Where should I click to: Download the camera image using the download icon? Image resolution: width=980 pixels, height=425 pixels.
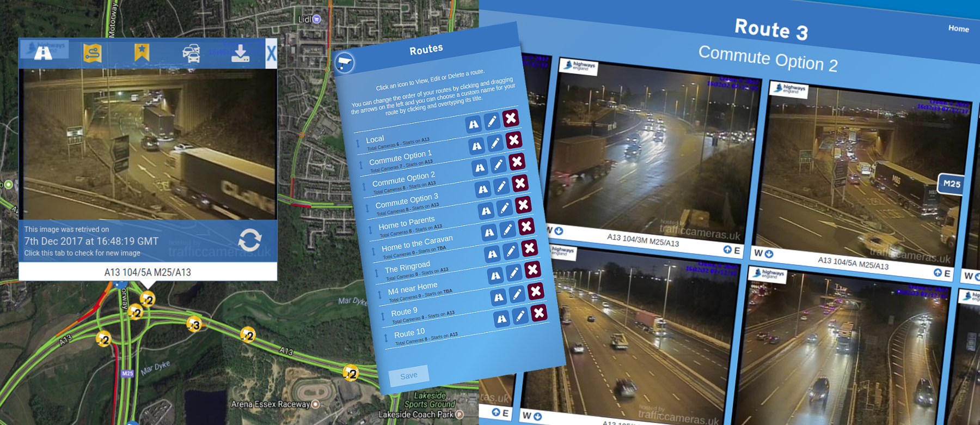(240, 53)
